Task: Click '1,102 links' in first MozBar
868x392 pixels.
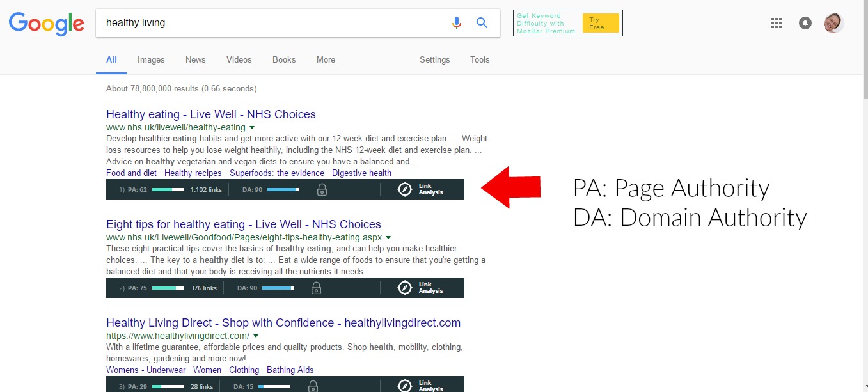Action: pyautogui.click(x=206, y=189)
